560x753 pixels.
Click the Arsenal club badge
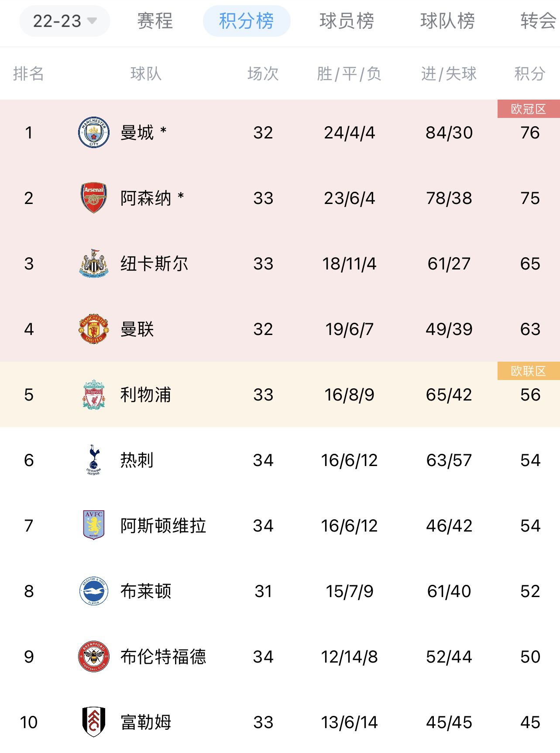coord(94,198)
